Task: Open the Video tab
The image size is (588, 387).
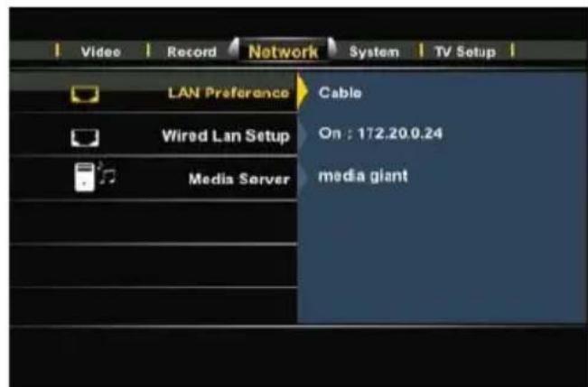Action: [100, 51]
